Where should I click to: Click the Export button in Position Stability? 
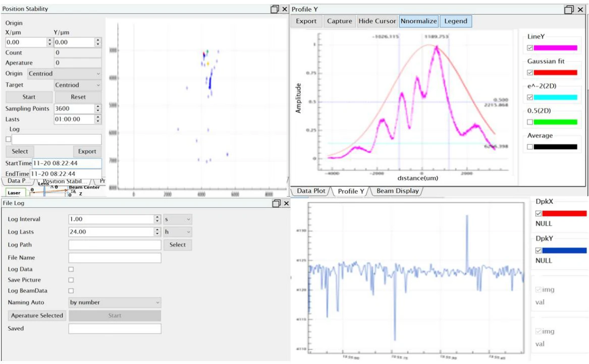[x=87, y=151]
